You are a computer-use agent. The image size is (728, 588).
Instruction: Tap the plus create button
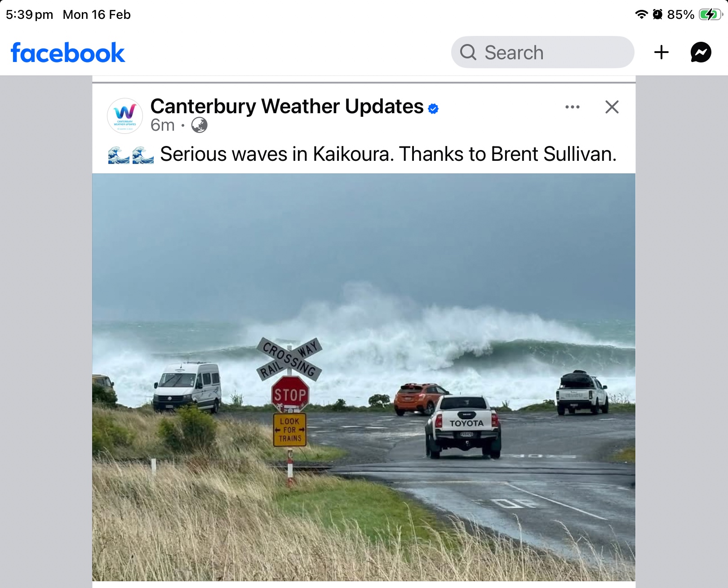click(661, 52)
